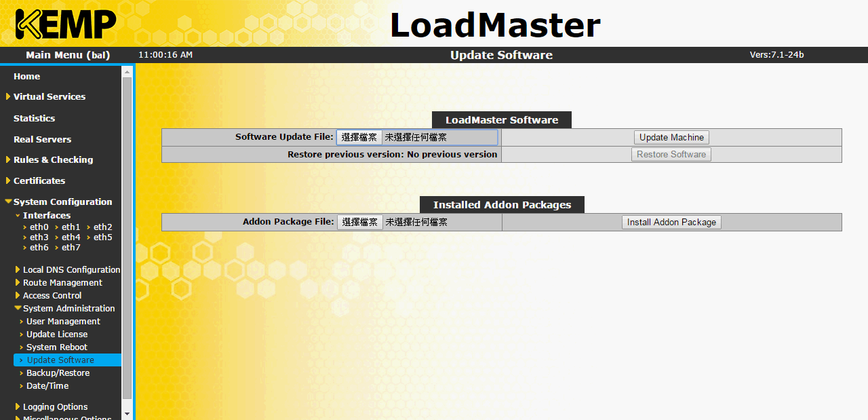
Task: Click 'No previous version' text
Action: pos(452,154)
